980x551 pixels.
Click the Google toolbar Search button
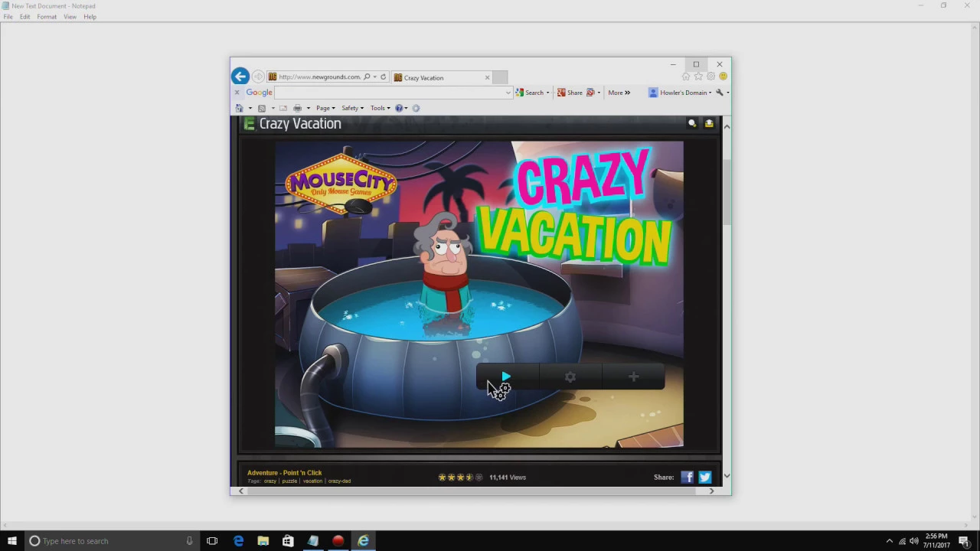coord(529,93)
